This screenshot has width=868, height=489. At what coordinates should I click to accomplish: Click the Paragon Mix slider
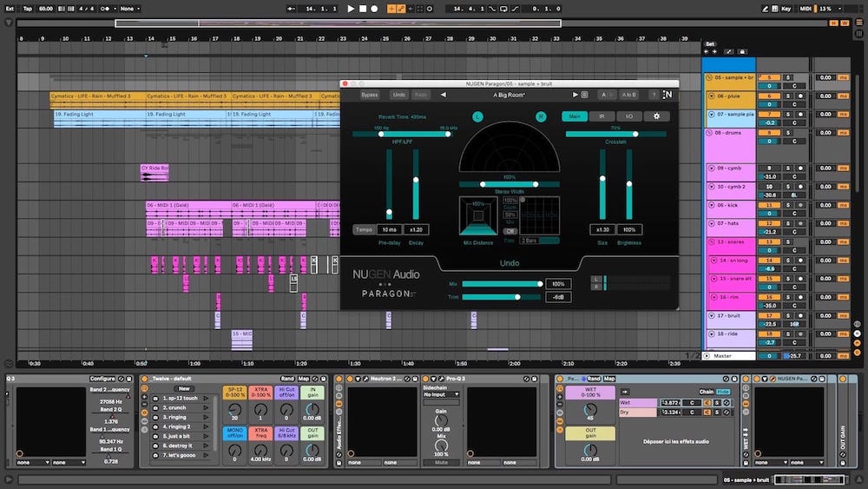click(x=502, y=283)
